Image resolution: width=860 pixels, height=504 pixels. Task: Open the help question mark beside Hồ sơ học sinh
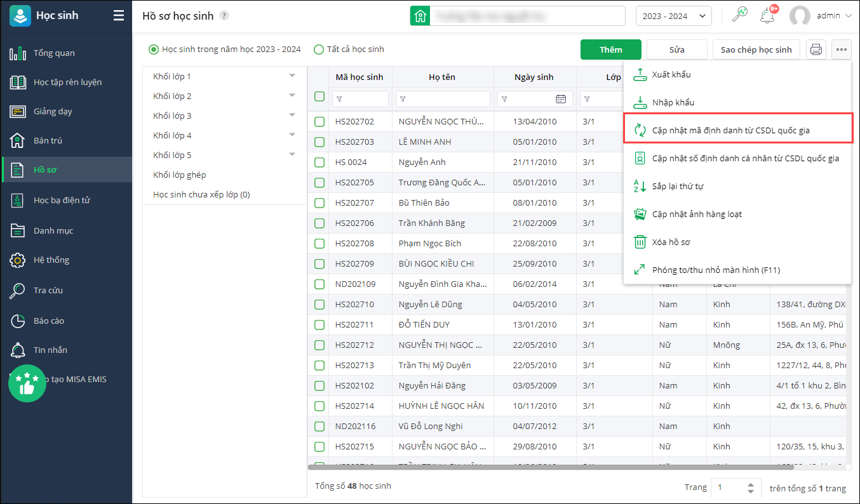coord(224,16)
